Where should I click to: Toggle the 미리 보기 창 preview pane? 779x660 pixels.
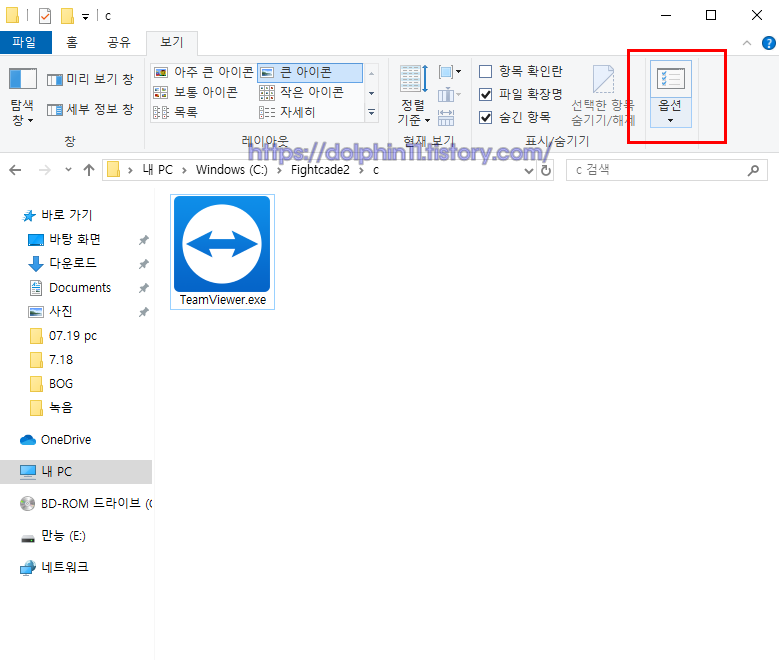90,80
